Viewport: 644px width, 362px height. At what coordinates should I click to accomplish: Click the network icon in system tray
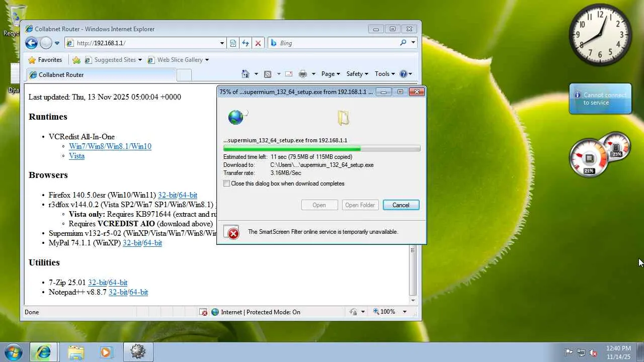click(581, 352)
